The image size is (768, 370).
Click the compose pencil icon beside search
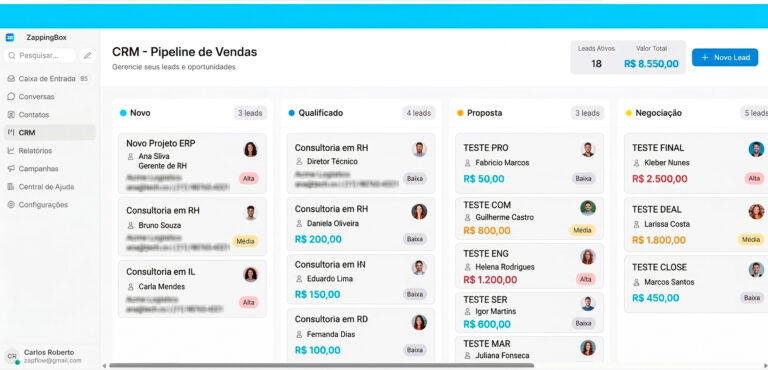(88, 56)
